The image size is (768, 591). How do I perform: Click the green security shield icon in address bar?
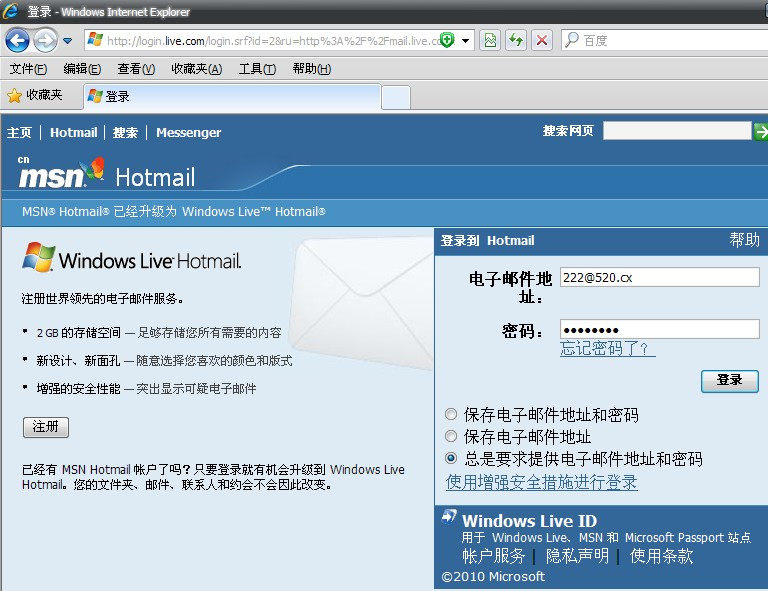[447, 40]
